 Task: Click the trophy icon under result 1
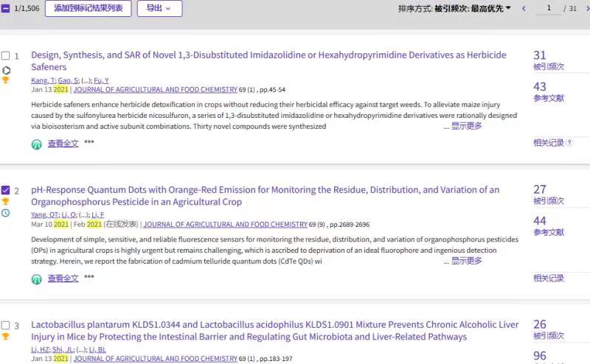(6, 80)
